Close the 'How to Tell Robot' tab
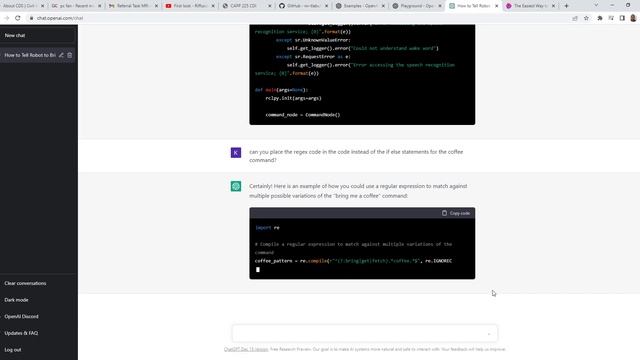 (x=496, y=6)
